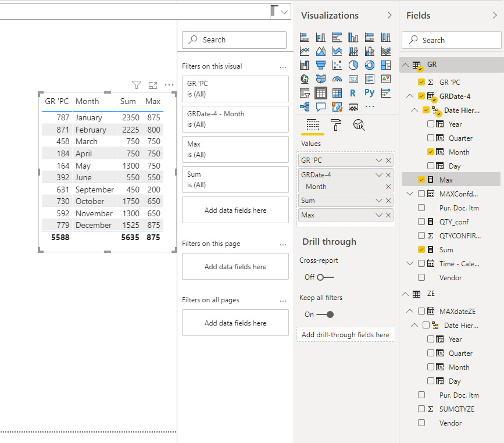Check the QTY_conf field checkbox
The width and height of the screenshot is (504, 443).
tap(421, 222)
